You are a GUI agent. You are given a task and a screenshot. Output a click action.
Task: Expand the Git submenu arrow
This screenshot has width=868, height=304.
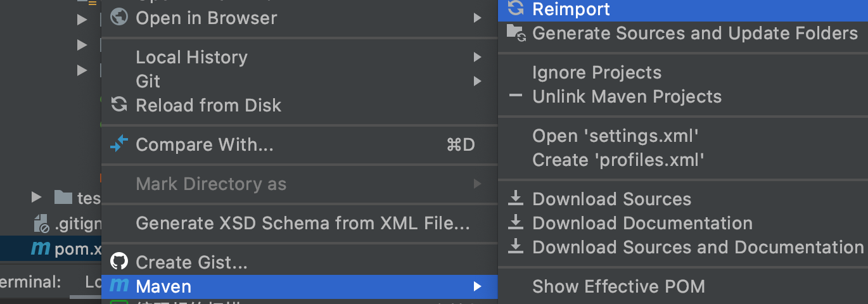(477, 81)
